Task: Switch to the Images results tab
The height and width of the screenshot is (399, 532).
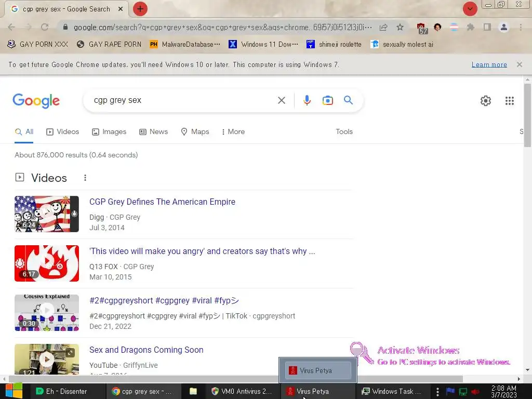Action: tap(109, 131)
